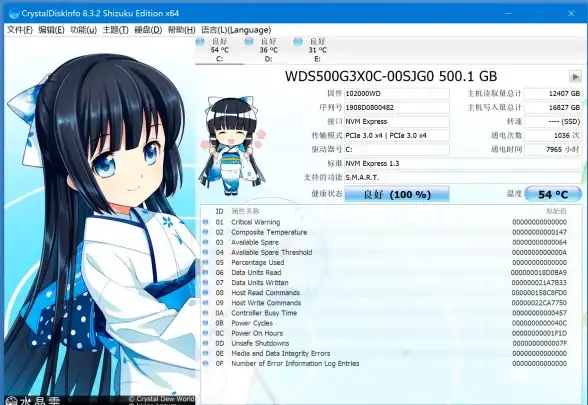Select the E: drive status orb
Viewport: 588px width, 405px height.
(x=298, y=41)
